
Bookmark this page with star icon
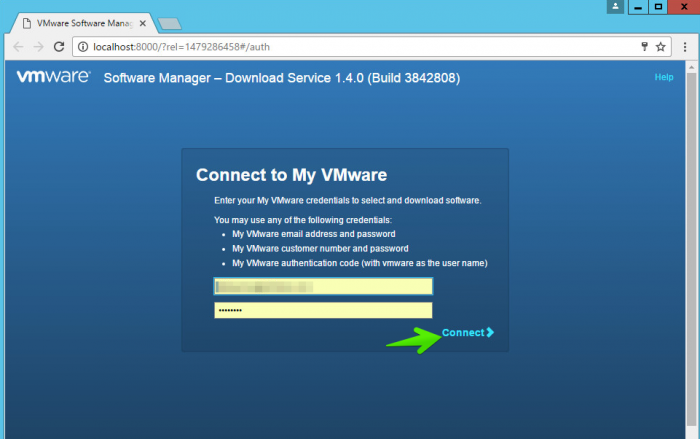pyautogui.click(x=661, y=46)
